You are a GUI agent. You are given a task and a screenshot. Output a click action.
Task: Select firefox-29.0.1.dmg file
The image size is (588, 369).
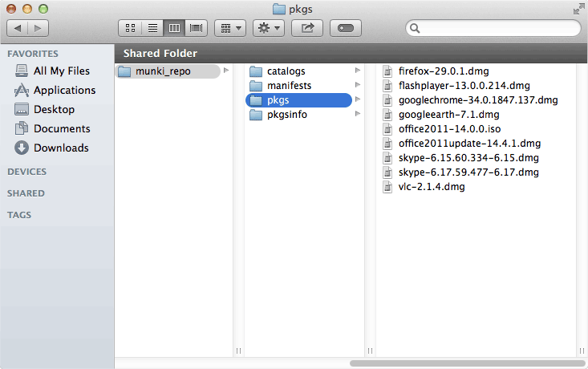[x=443, y=71]
